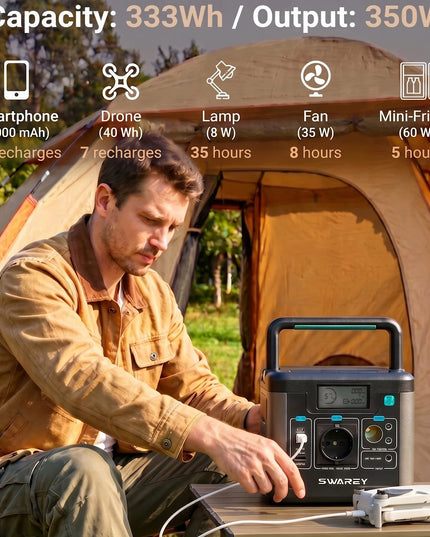Image resolution: width=430 pixels, height=537 pixels.
Task: Click the "333Wh" capacity value
Action: point(174,16)
